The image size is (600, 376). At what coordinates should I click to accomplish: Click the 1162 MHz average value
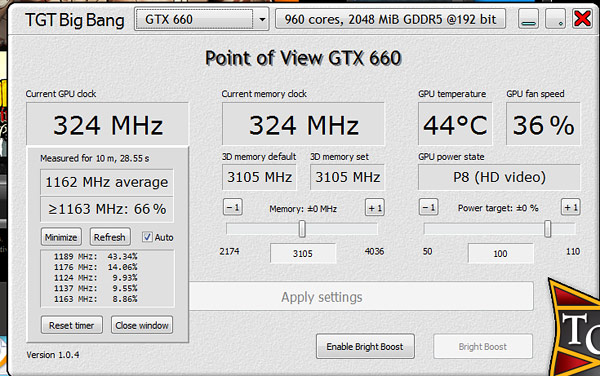107,182
